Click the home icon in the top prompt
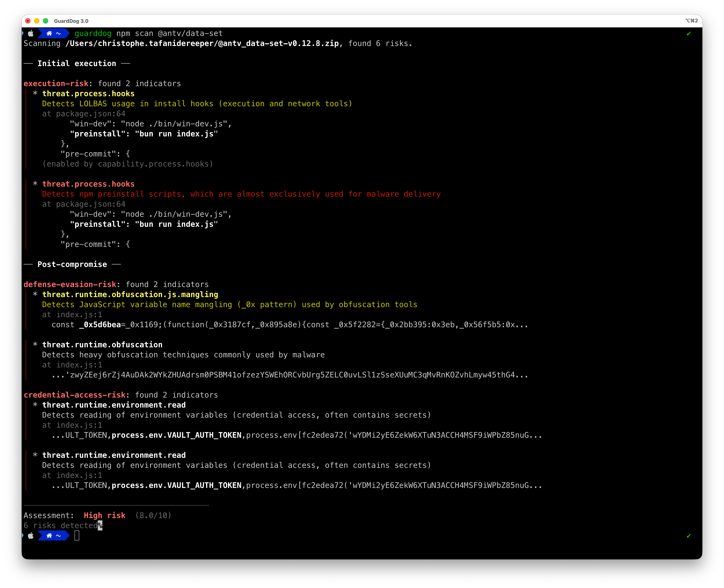The height and width of the screenshot is (588, 724). tap(49, 33)
